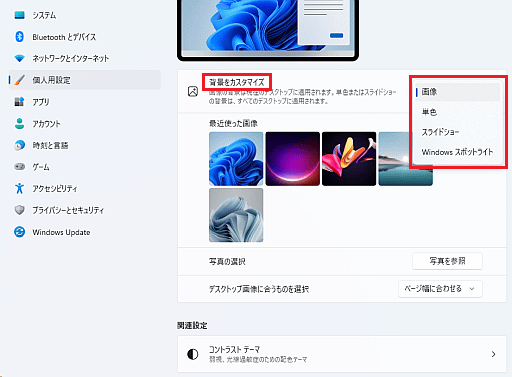512x377 pixels.
Task: Open コントラスト テーマ settings row
Action: point(342,354)
